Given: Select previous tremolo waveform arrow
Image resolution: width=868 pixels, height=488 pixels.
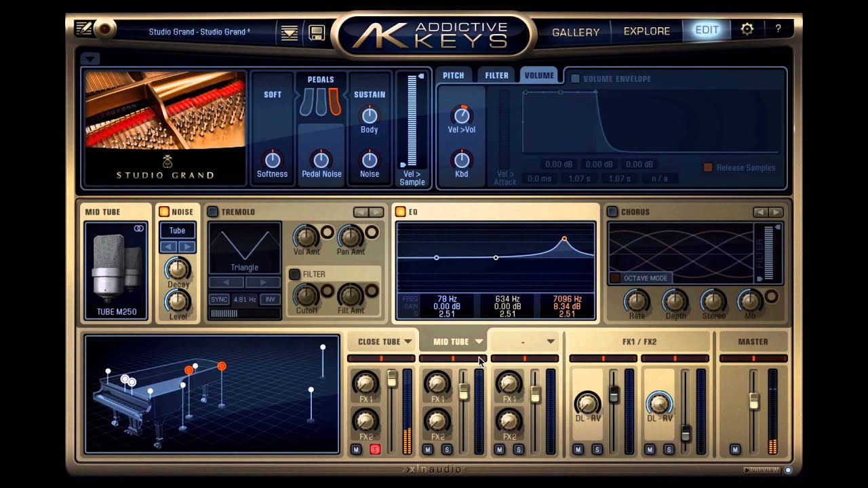Looking at the screenshot, I should [226, 282].
